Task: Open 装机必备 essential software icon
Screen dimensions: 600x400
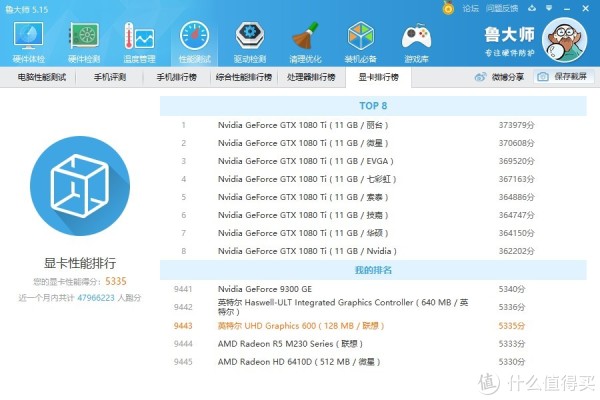Action: 360,41
